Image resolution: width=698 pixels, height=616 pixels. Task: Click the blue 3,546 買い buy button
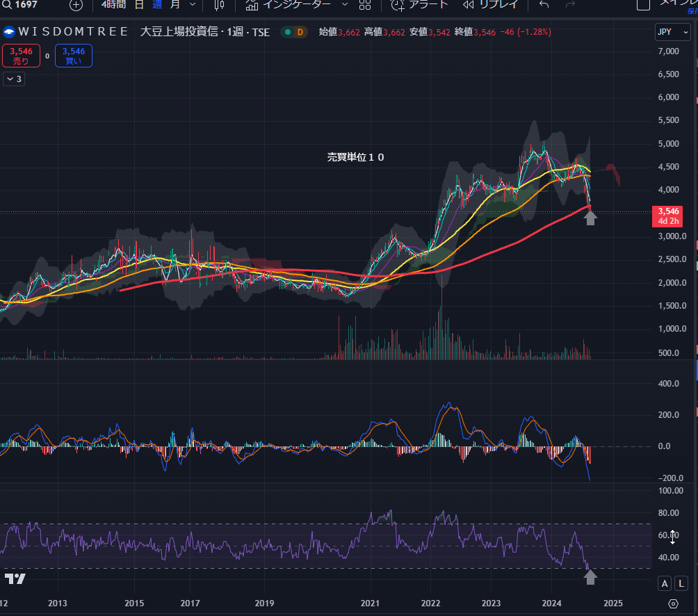coord(74,56)
